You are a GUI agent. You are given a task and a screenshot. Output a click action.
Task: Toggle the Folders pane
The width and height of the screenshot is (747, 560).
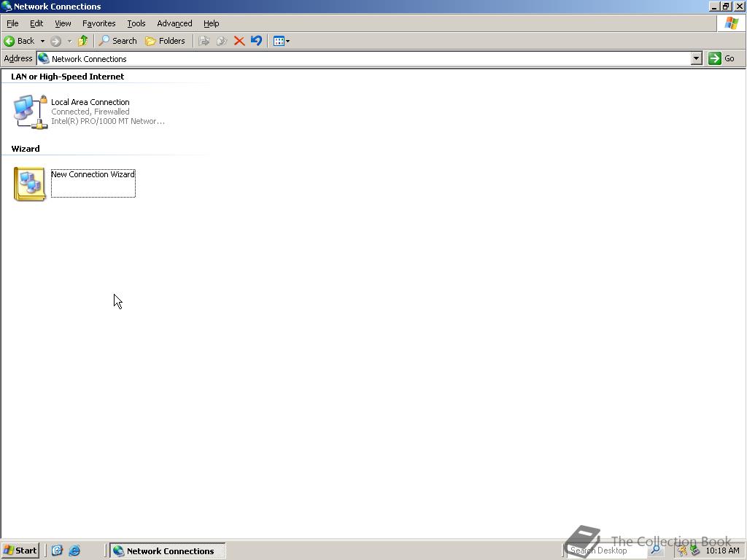[x=165, y=41]
